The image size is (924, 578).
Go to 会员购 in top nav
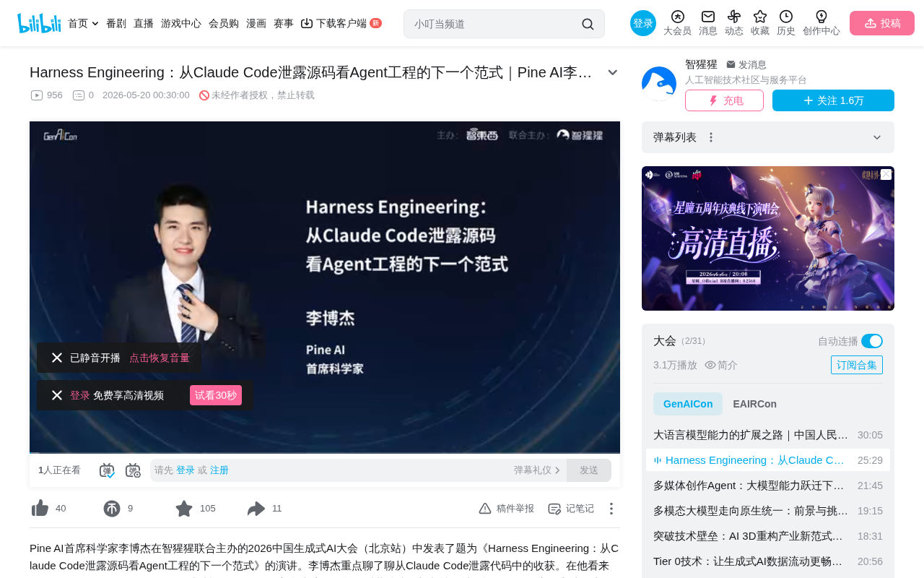point(224,23)
